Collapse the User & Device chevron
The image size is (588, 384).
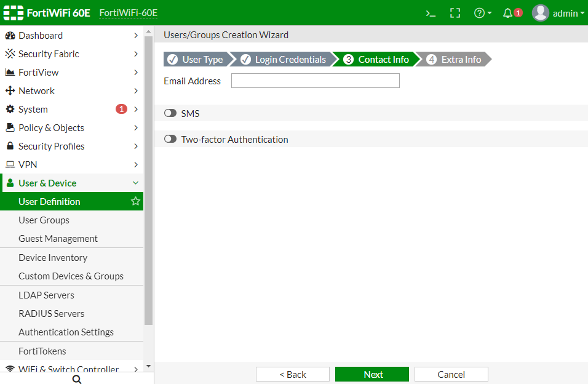coord(136,183)
